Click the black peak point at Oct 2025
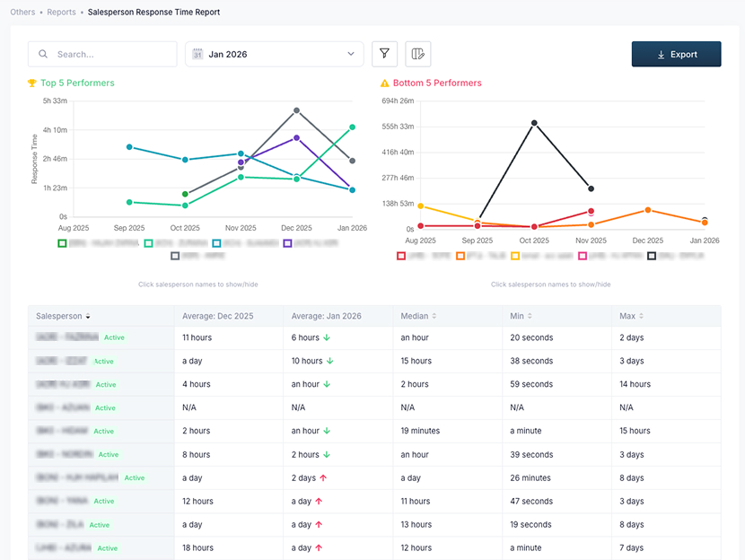This screenshot has width=745, height=560. pos(534,123)
